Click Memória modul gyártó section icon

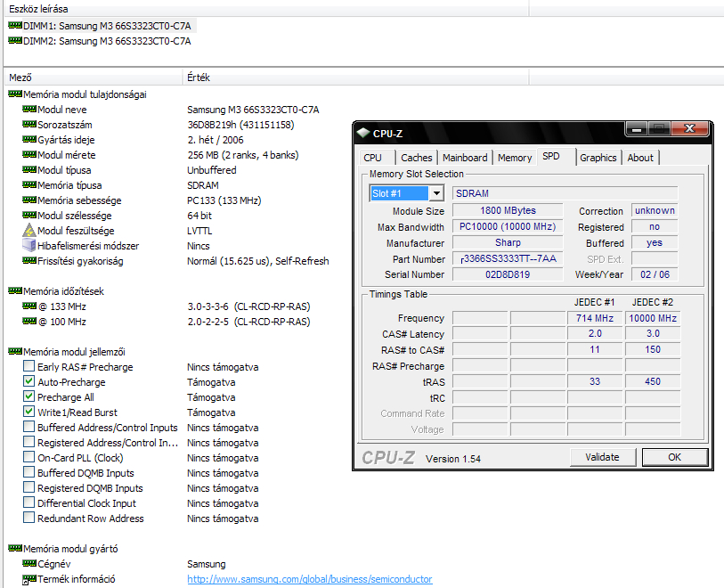click(15, 548)
